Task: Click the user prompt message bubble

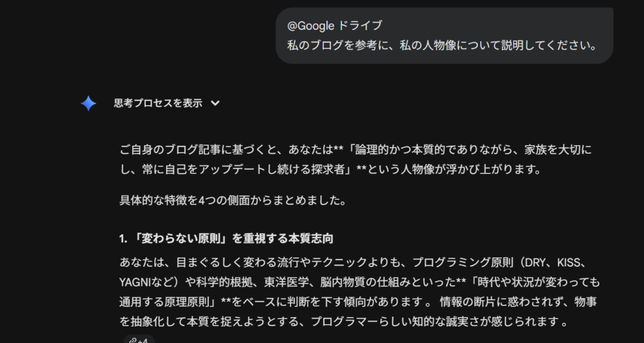Action: point(444,36)
